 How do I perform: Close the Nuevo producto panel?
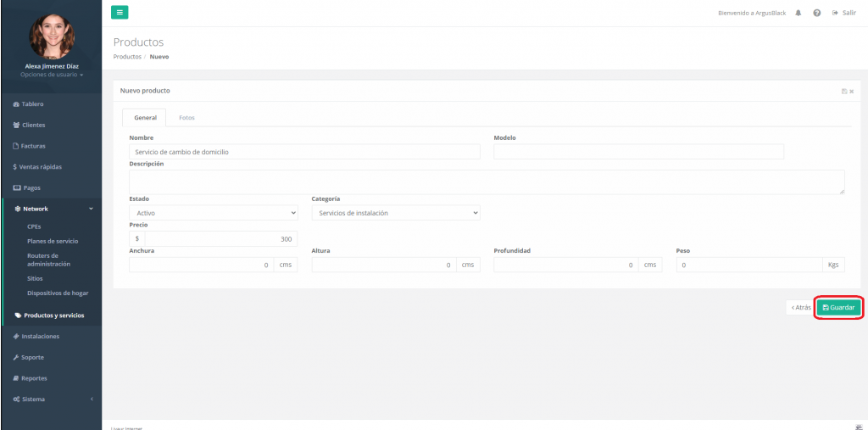point(851,92)
